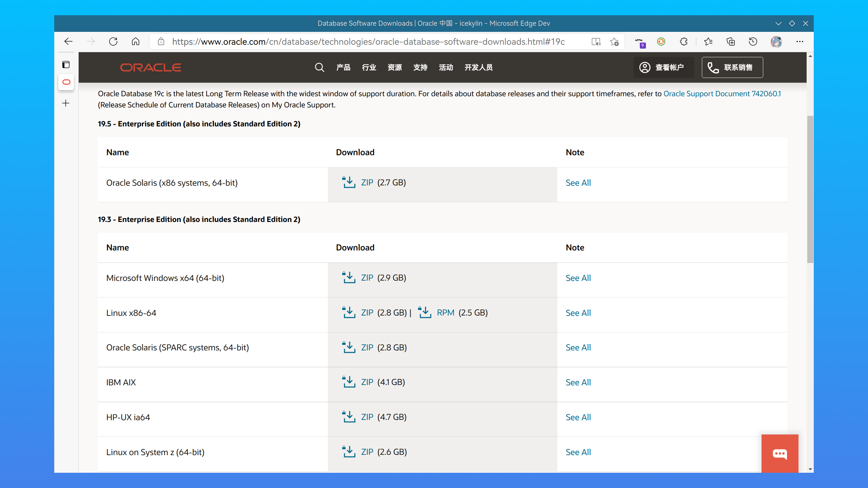The width and height of the screenshot is (868, 488).
Task: Open Edge settings and more menu
Action: pos(800,41)
